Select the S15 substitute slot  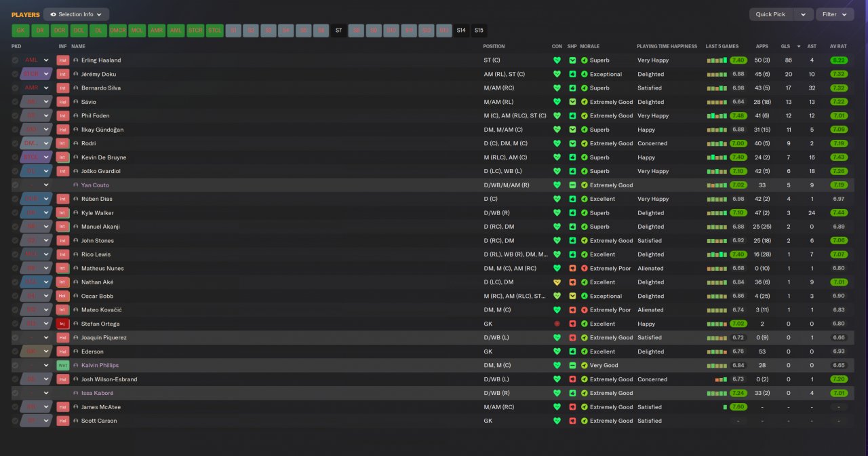479,31
